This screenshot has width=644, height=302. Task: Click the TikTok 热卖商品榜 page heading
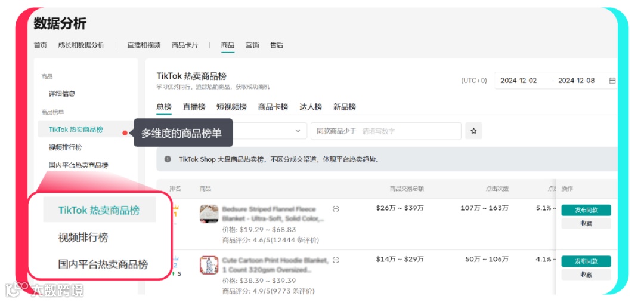(x=191, y=76)
